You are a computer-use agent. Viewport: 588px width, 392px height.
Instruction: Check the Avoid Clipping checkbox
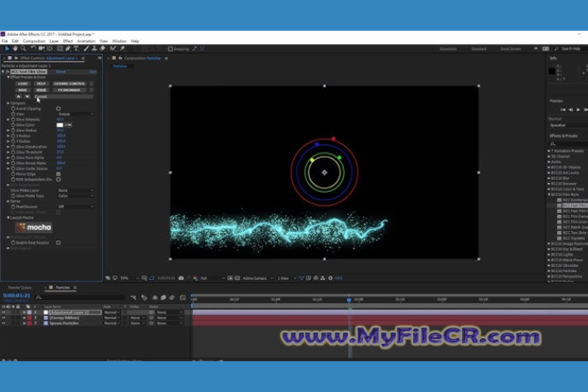coord(58,109)
